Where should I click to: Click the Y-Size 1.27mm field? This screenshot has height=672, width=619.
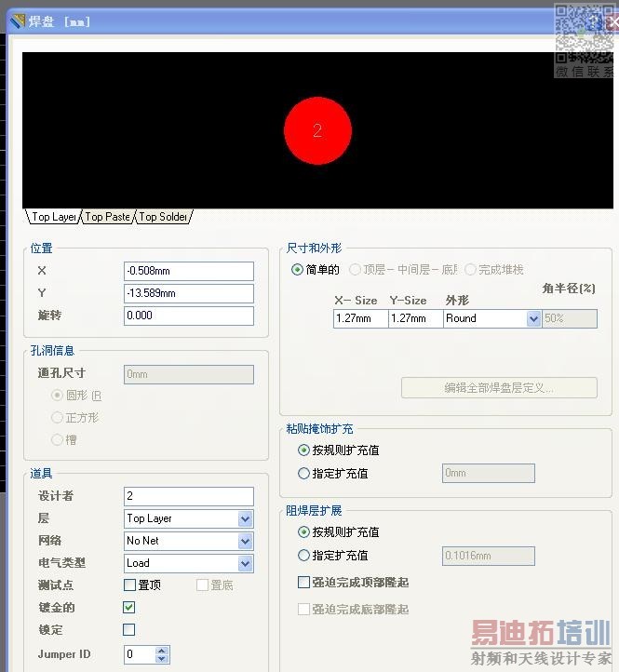(x=415, y=319)
